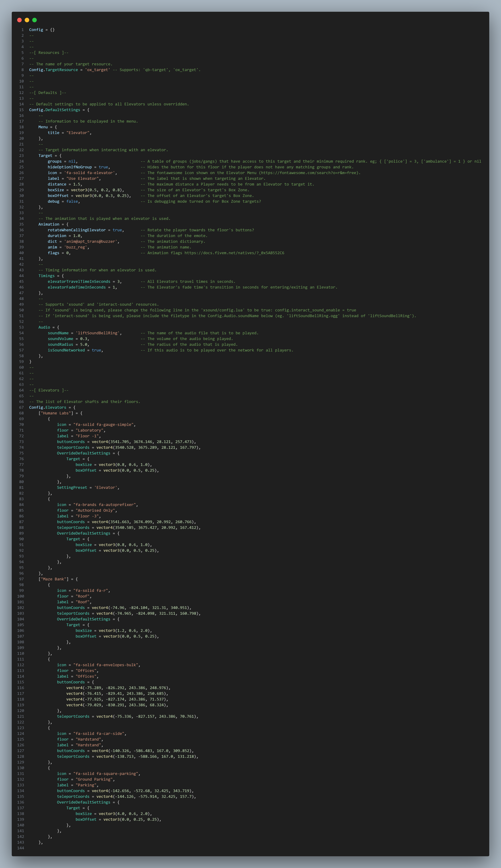Click the 'title' key under Menu
501x868 pixels.
[54, 133]
